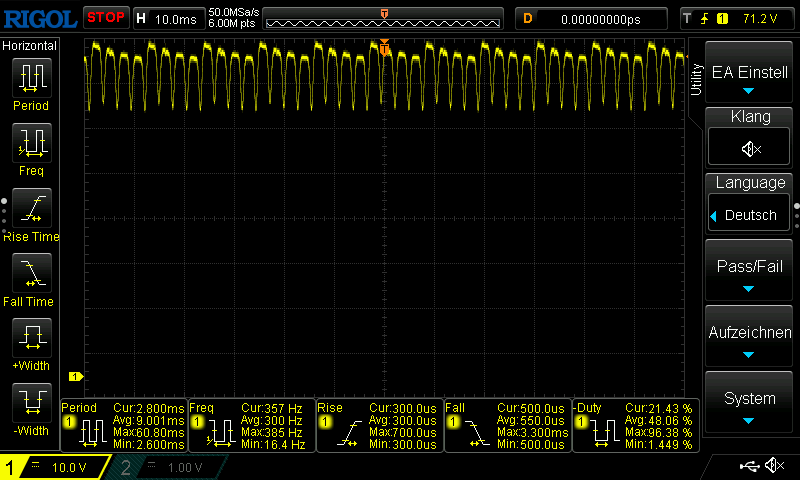Click the orange trigger position marker
This screenshot has height=480, width=800.
(x=384, y=47)
